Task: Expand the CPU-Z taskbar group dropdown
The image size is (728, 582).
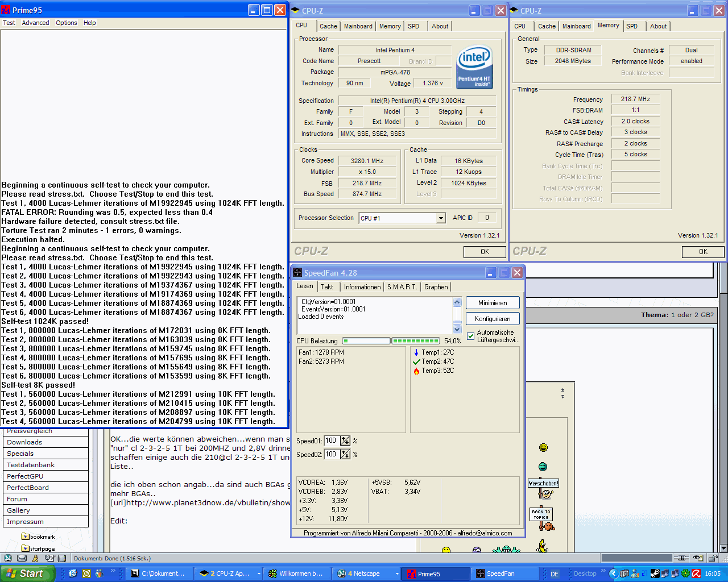Action: click(x=259, y=574)
